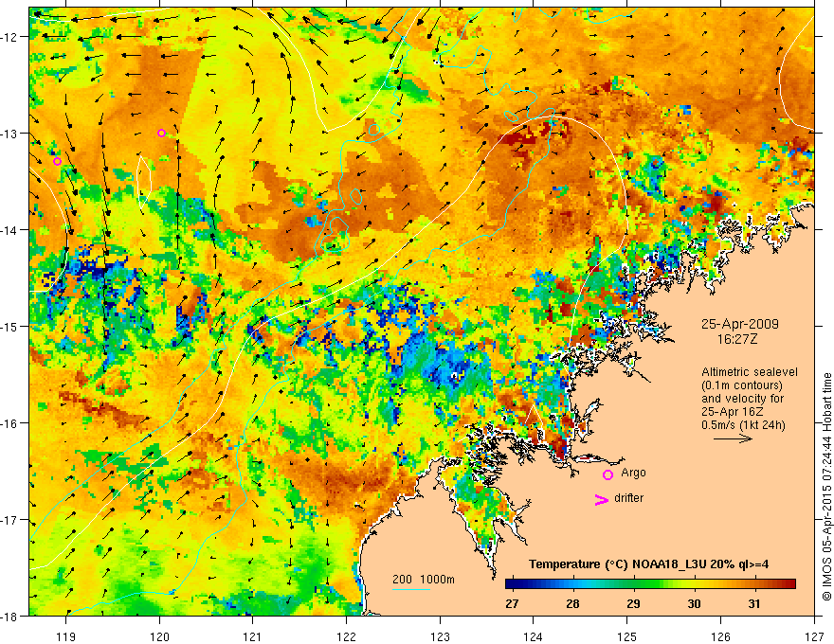
Task: Click the '30' color bar tick label
Action: point(694,603)
